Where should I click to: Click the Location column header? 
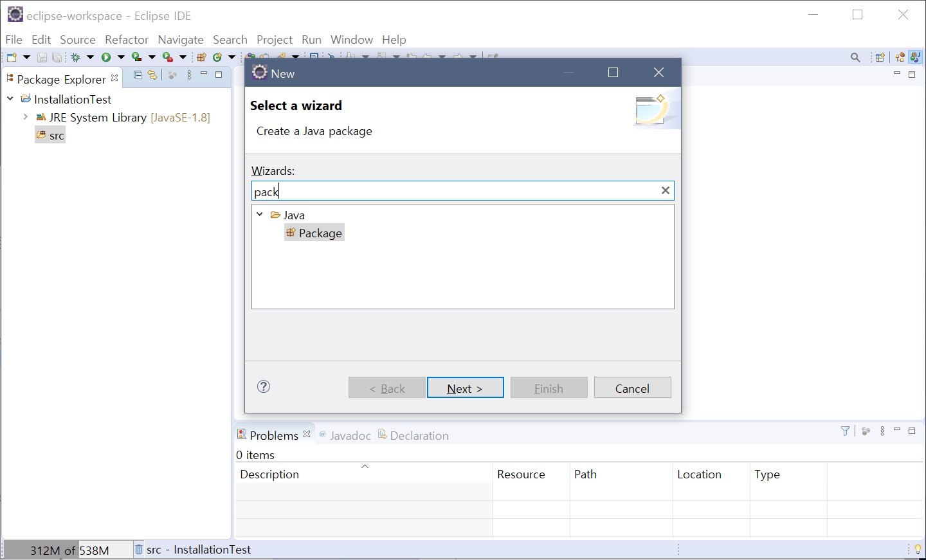click(711, 474)
